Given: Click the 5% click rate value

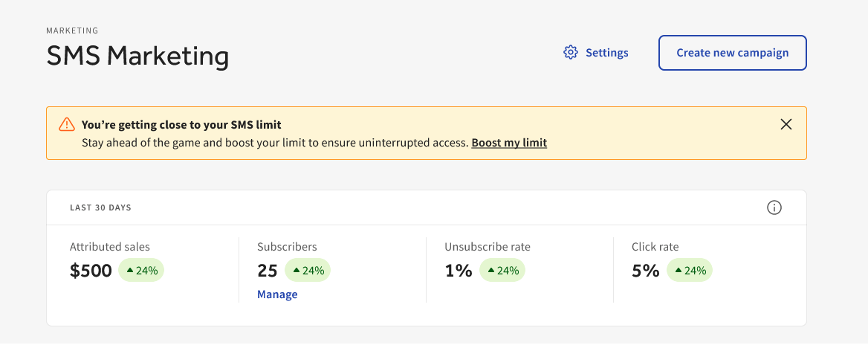Looking at the screenshot, I should coord(646,271).
